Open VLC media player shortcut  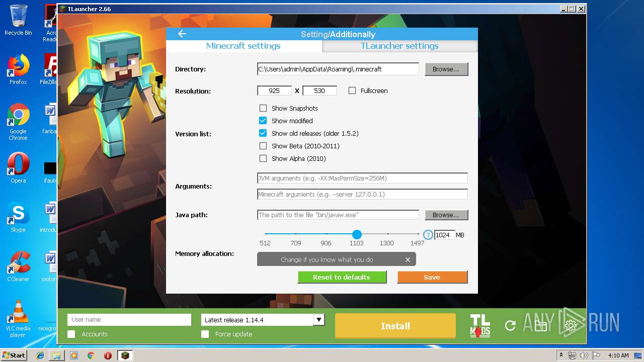click(x=18, y=319)
